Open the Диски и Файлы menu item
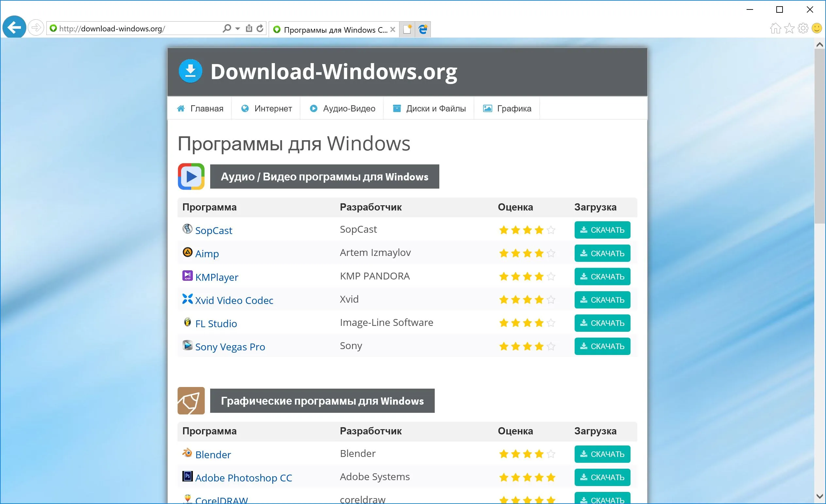This screenshot has width=826, height=504. pos(429,108)
